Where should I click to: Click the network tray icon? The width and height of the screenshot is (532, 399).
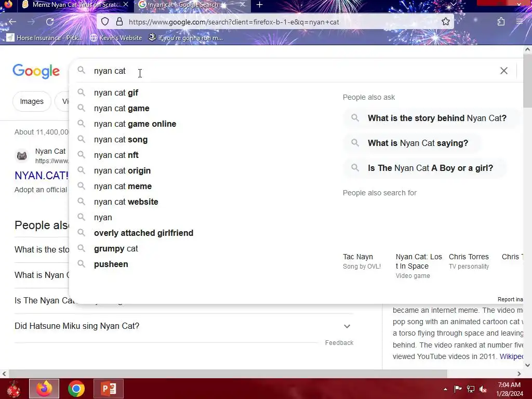coord(471,389)
